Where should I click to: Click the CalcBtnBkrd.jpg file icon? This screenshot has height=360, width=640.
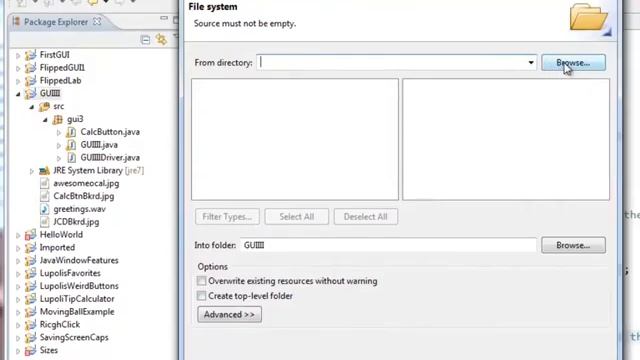click(x=44, y=196)
